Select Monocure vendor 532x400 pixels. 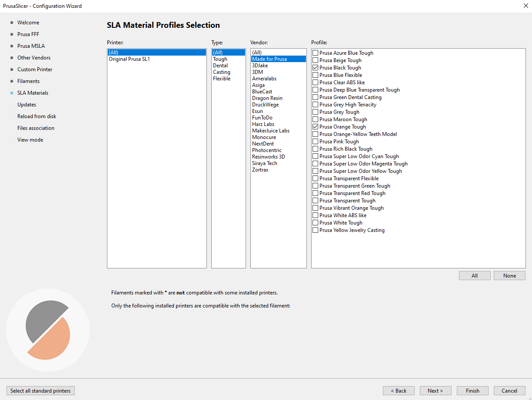pyautogui.click(x=279, y=137)
